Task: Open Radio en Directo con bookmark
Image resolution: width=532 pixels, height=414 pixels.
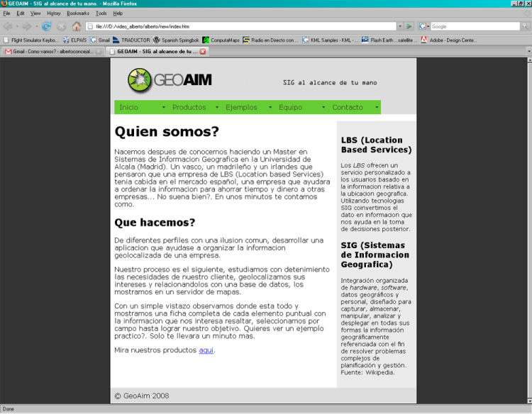Action: click(x=270, y=40)
